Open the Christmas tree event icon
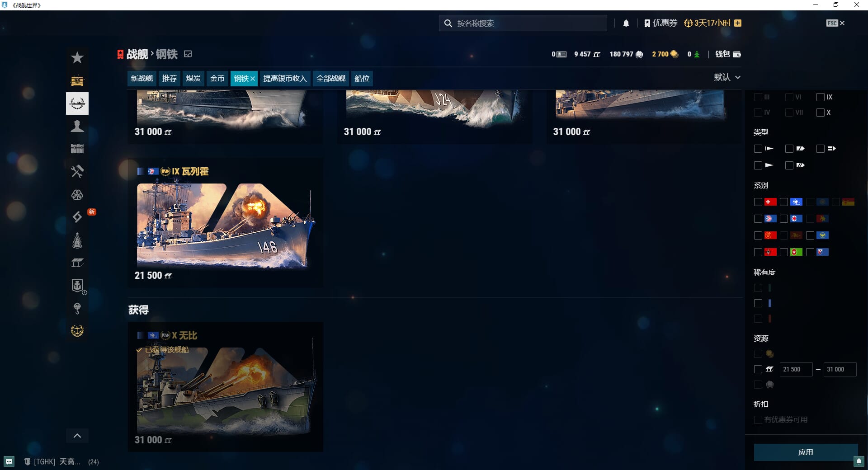 tap(77, 241)
